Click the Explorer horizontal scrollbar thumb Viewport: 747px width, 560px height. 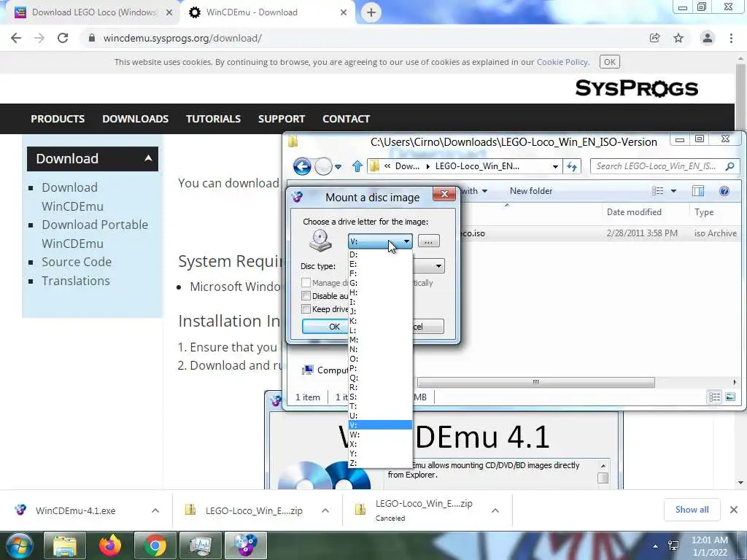coord(536,382)
